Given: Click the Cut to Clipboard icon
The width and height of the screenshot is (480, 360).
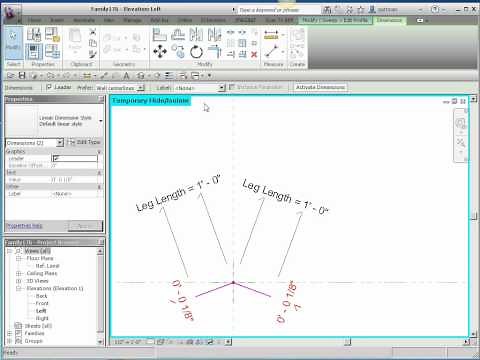Looking at the screenshot, I should coord(93,32).
